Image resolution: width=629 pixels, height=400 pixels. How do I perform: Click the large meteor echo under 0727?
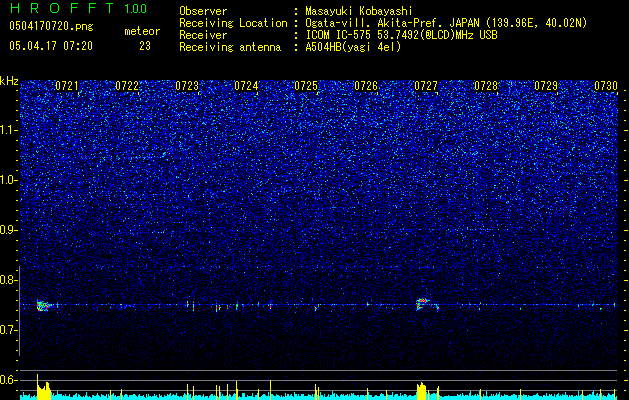(424, 304)
